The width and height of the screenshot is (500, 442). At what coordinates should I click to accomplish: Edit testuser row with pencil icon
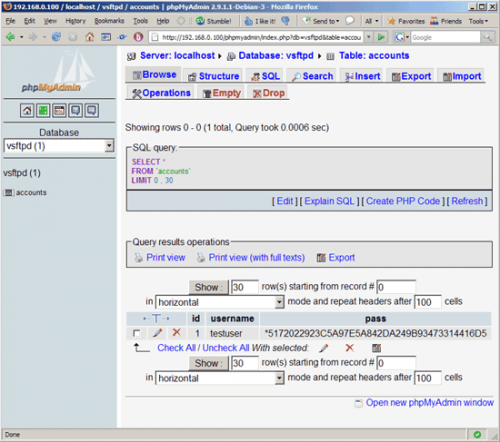pyautogui.click(x=158, y=333)
